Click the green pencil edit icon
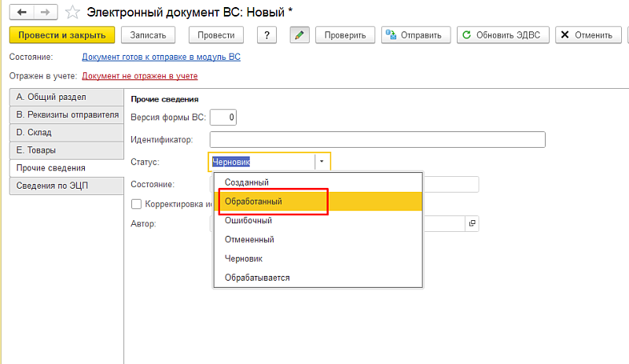This screenshot has height=364, width=629. pos(300,35)
